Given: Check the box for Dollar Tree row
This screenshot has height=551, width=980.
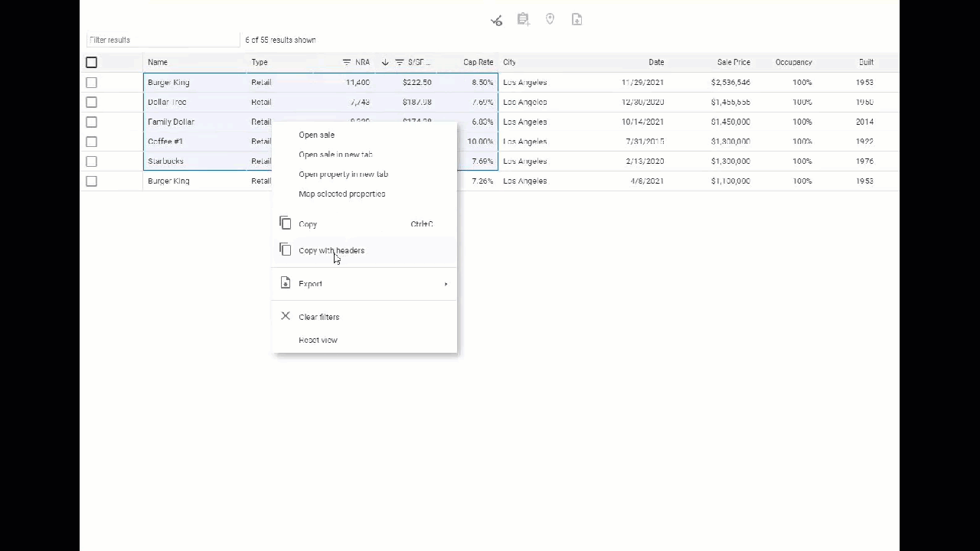Looking at the screenshot, I should (x=91, y=102).
